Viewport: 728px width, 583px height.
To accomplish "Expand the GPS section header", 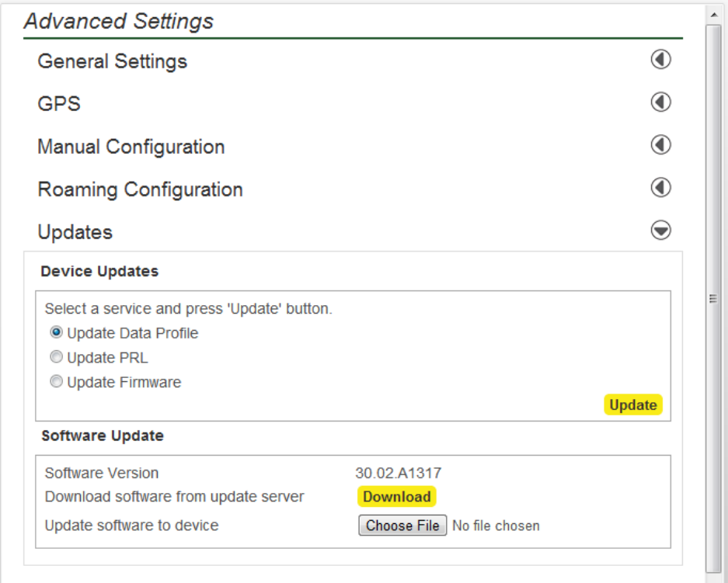I will pos(59,104).
